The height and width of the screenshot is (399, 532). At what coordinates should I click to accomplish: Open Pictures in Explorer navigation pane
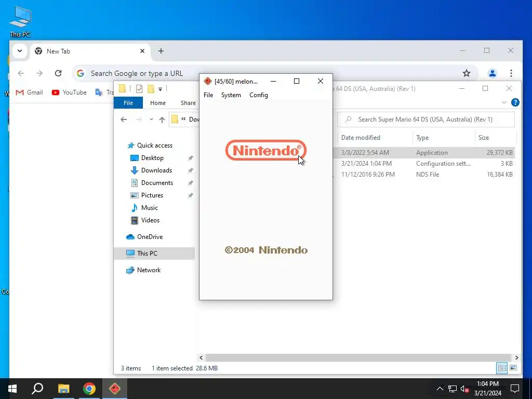pyautogui.click(x=147, y=195)
